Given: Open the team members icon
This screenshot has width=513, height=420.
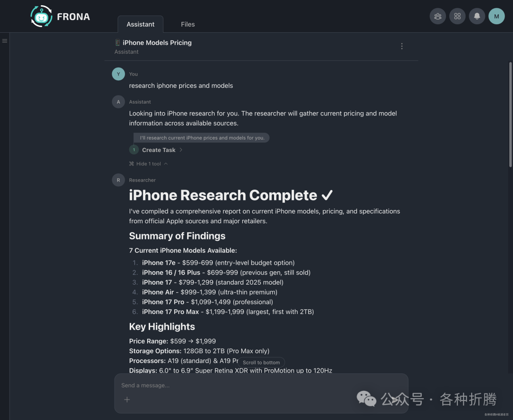Looking at the screenshot, I should tap(438, 16).
